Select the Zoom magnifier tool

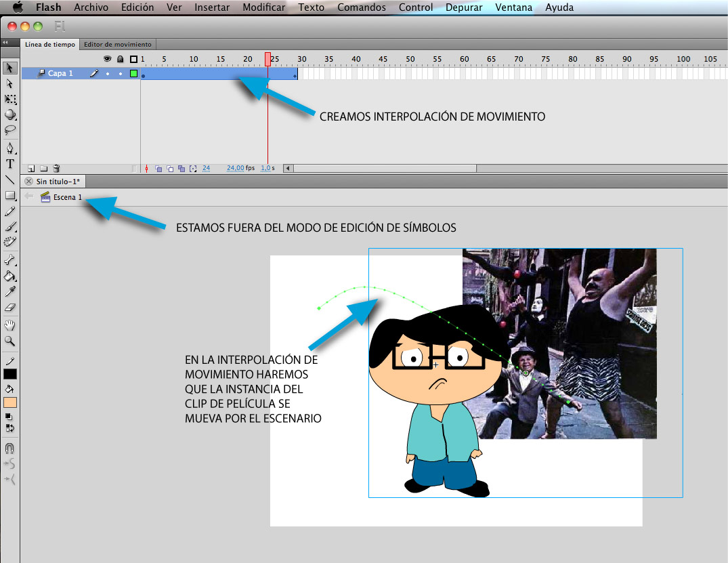coord(9,341)
